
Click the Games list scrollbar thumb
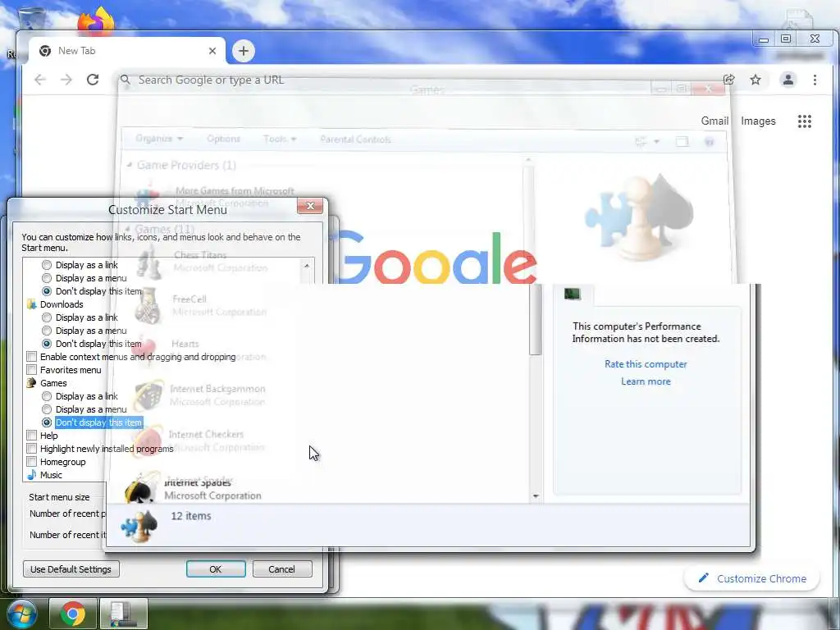[x=536, y=320]
